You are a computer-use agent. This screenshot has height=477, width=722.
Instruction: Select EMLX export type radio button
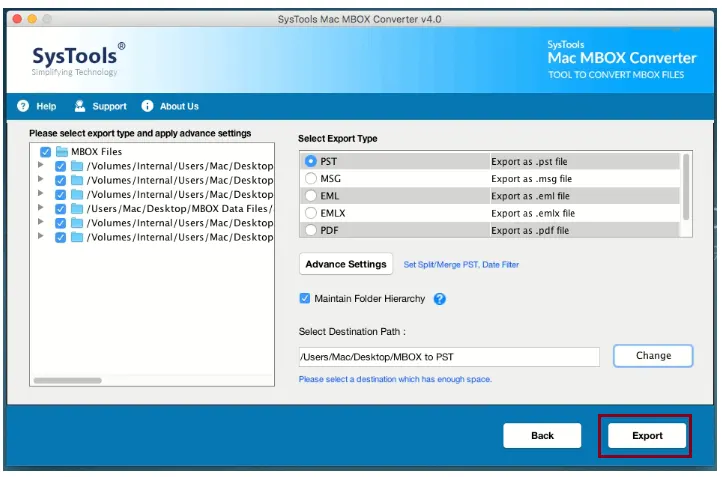[x=311, y=213]
